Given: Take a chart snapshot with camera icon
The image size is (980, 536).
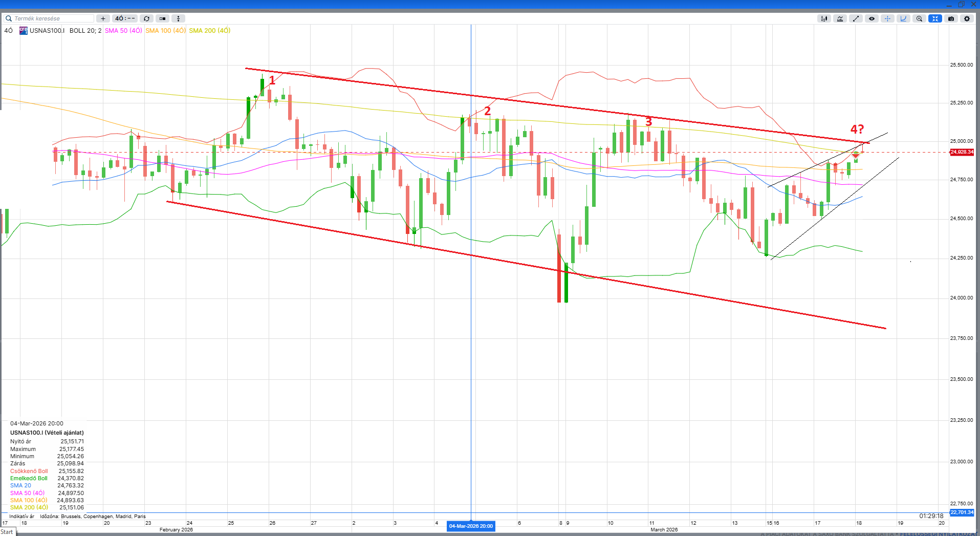Looking at the screenshot, I should click(x=951, y=18).
